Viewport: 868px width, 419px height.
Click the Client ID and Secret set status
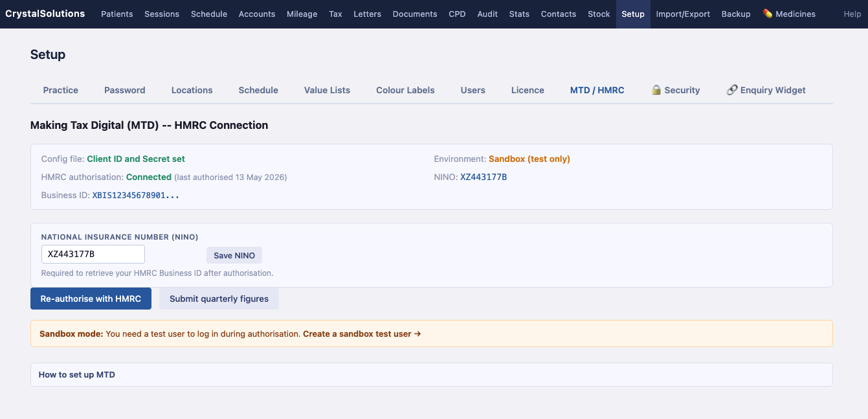(136, 159)
